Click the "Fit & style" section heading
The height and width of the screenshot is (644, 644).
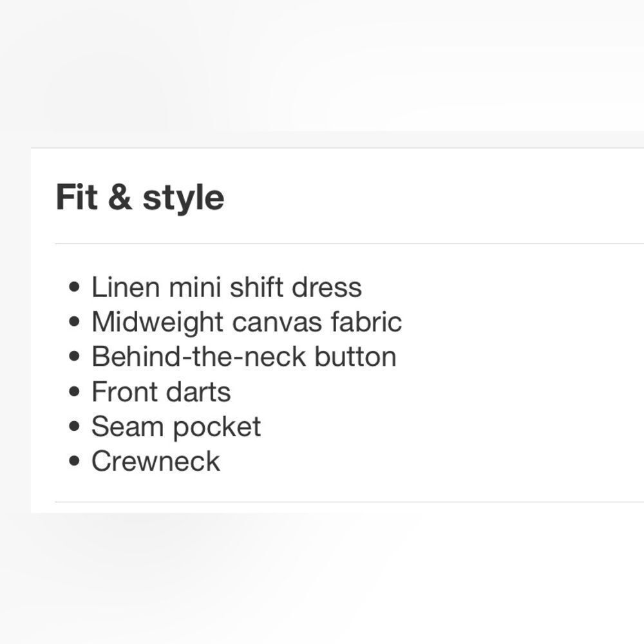point(140,198)
